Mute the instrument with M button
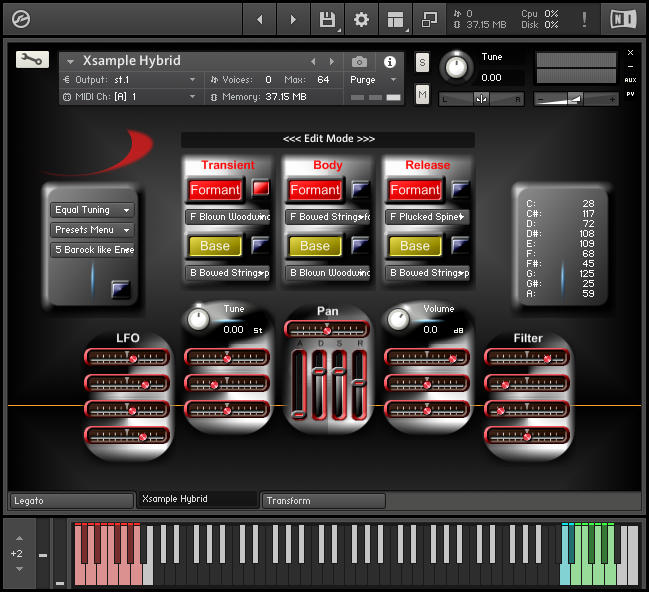Viewport: 649px width, 592px height. point(422,95)
